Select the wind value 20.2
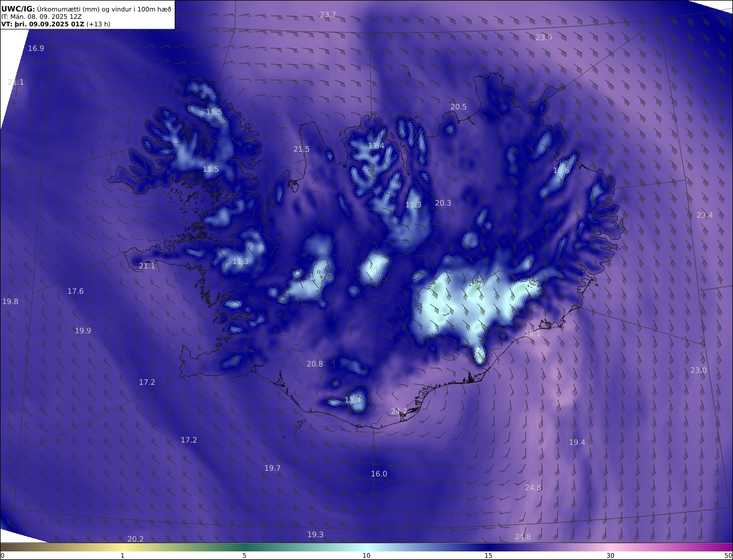Viewport: 733px width, 560px height. pyautogui.click(x=136, y=539)
